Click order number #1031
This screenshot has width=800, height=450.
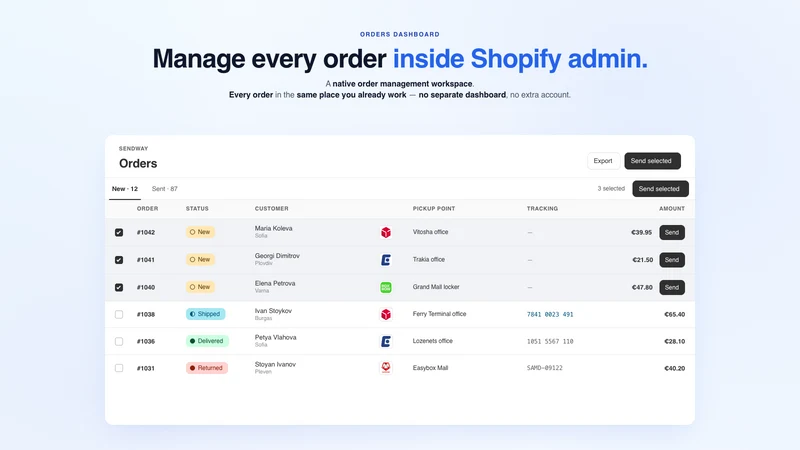(146, 368)
